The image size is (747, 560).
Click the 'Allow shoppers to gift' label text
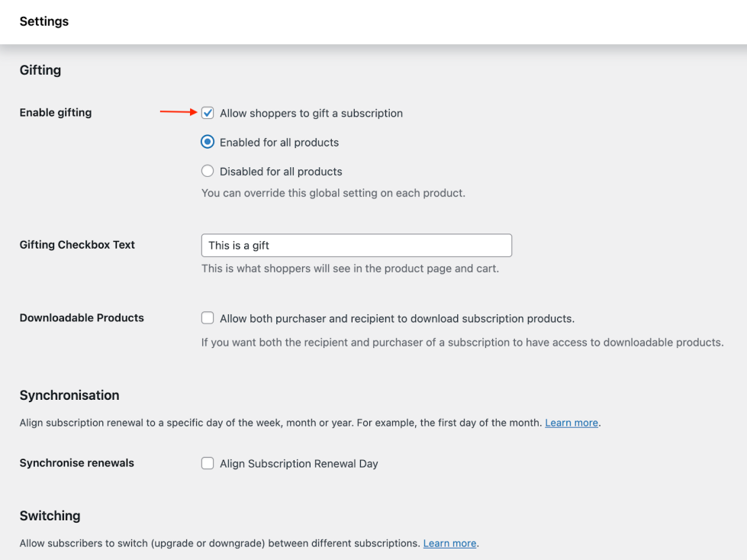click(311, 114)
